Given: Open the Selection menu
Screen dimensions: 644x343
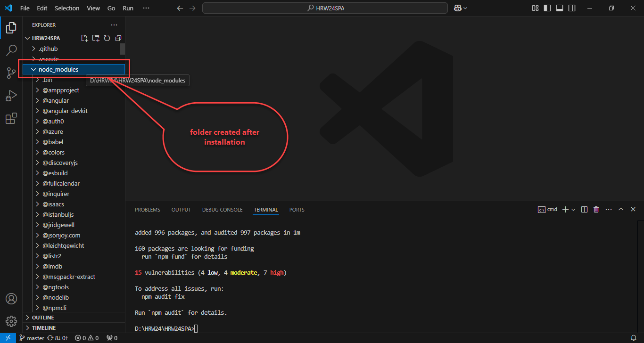Looking at the screenshot, I should (67, 8).
